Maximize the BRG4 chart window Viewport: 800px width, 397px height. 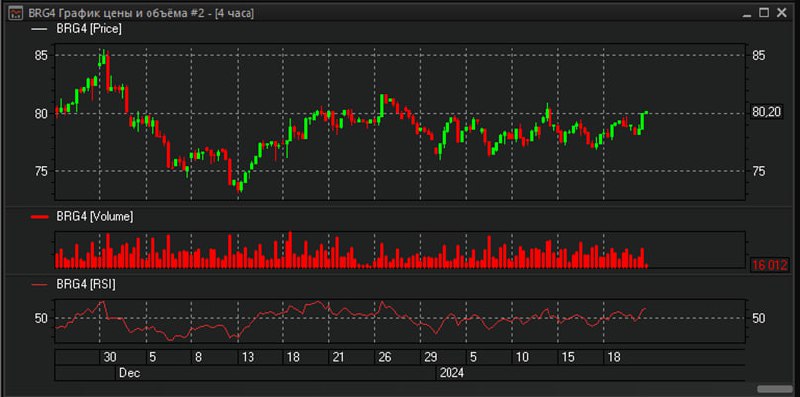pos(764,13)
